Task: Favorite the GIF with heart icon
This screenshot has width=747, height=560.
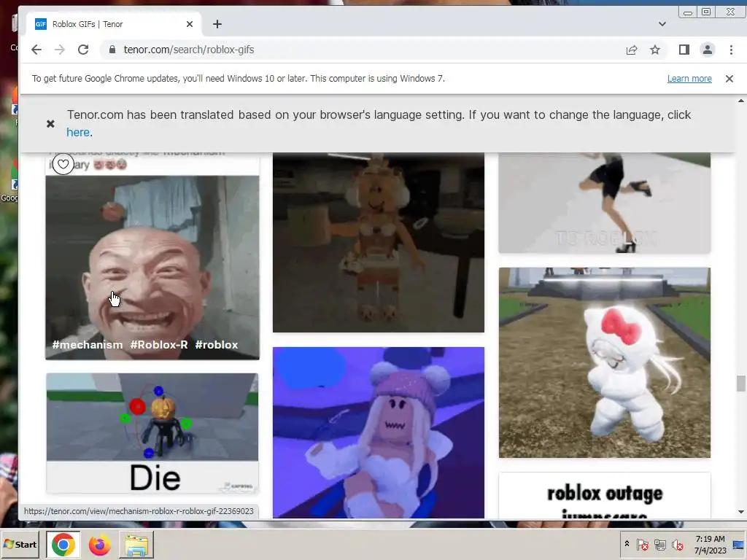Action: click(x=63, y=164)
